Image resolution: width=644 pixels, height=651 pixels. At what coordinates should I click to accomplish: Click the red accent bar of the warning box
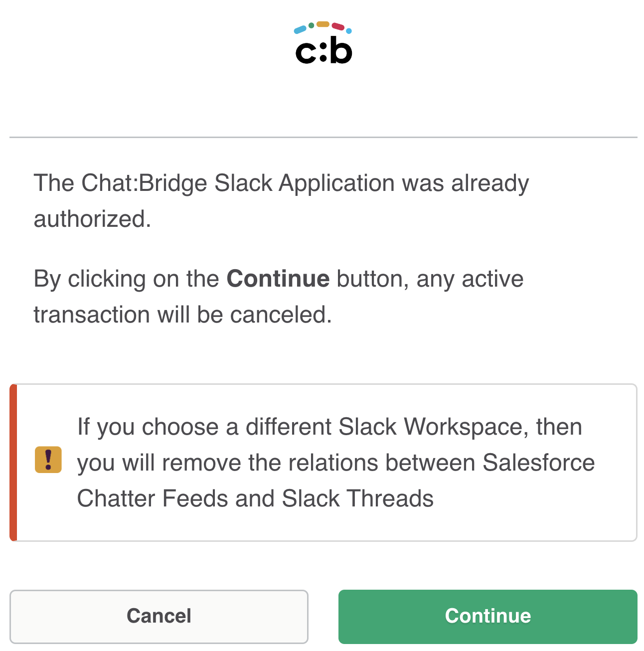pyautogui.click(x=13, y=463)
